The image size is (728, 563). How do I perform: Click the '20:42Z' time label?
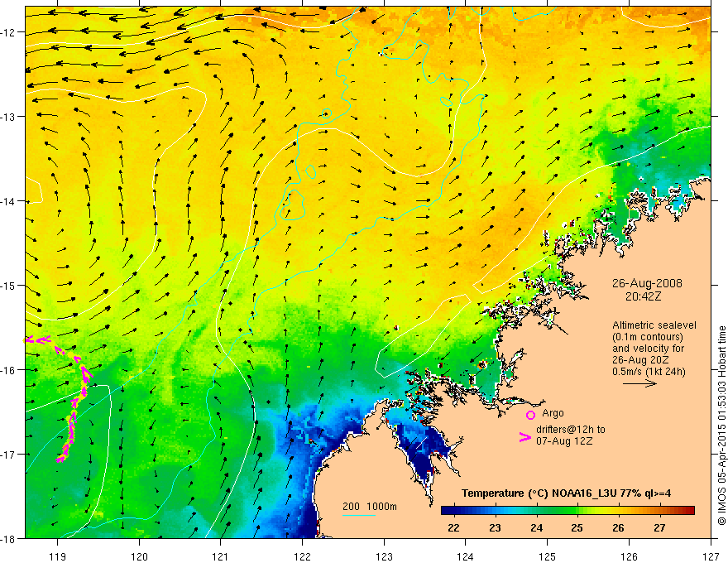click(643, 296)
